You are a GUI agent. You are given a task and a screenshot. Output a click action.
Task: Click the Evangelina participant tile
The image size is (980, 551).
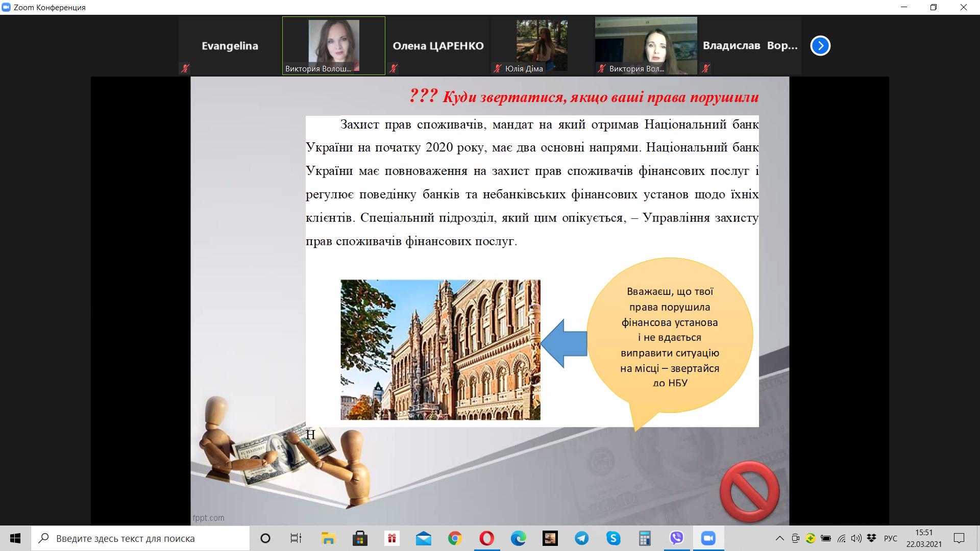tap(230, 45)
